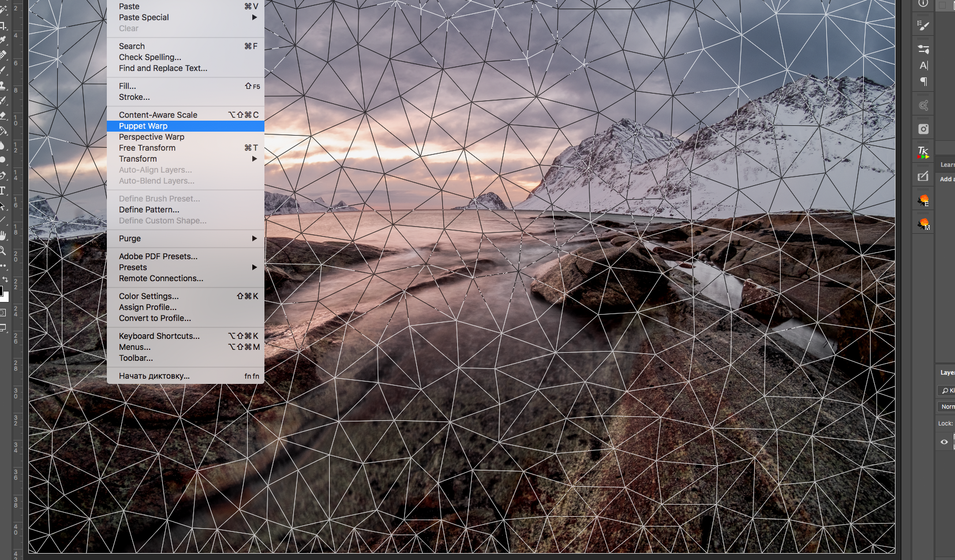Open the Character panel icon

pyautogui.click(x=923, y=65)
